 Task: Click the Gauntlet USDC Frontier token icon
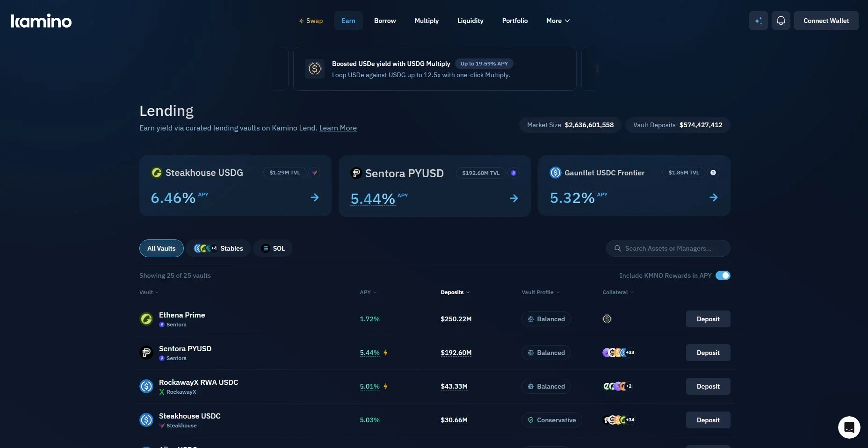556,173
